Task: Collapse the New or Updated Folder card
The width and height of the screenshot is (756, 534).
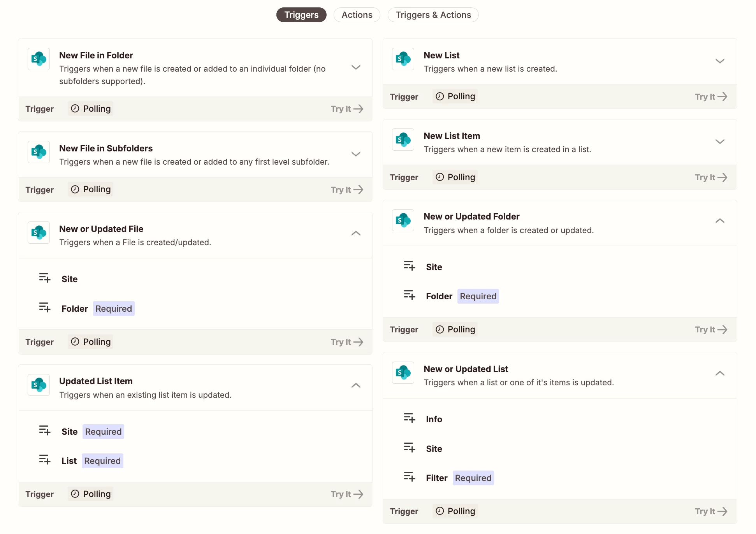Action: tap(720, 221)
